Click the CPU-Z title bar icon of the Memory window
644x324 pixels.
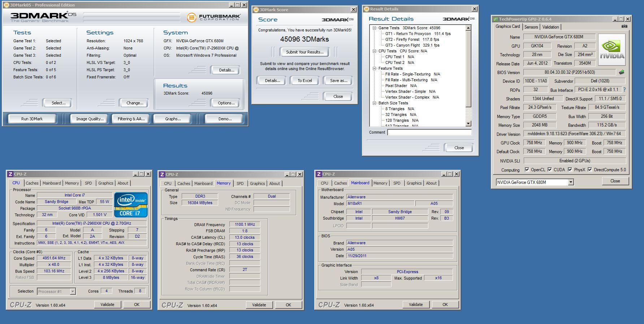click(162, 174)
